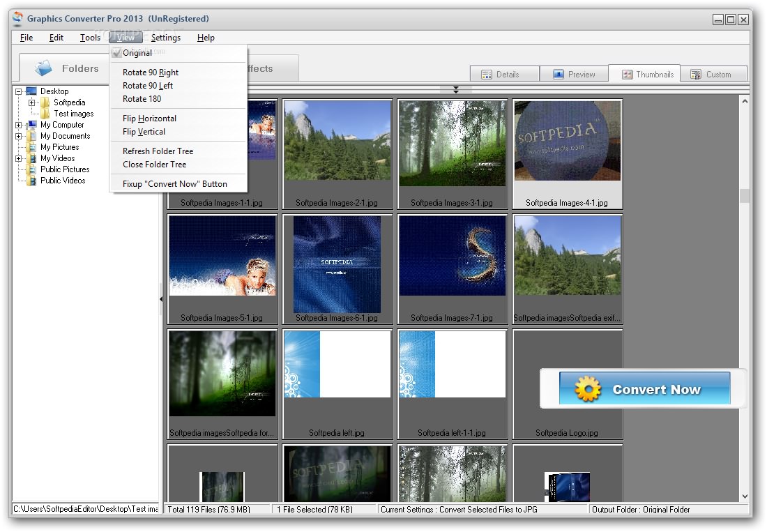The image size is (767, 532).
Task: Click the My Videos folder icon
Action: [32, 158]
